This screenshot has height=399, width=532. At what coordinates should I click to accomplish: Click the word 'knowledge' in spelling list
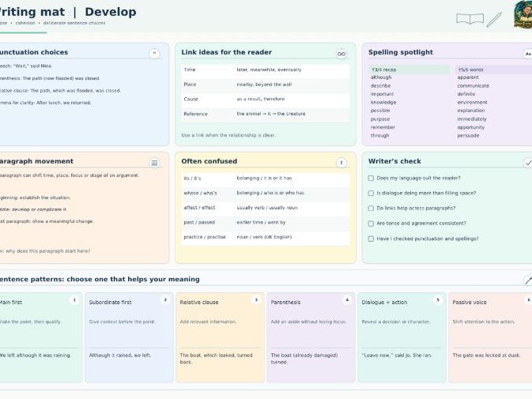click(x=383, y=103)
